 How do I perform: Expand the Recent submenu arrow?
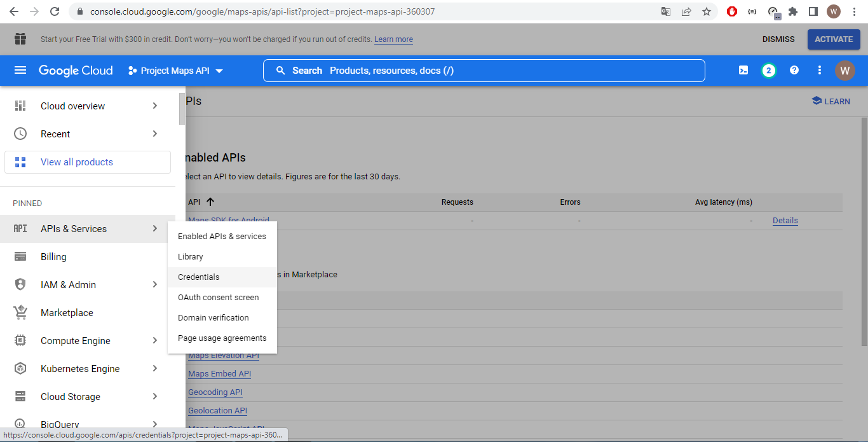[155, 134]
